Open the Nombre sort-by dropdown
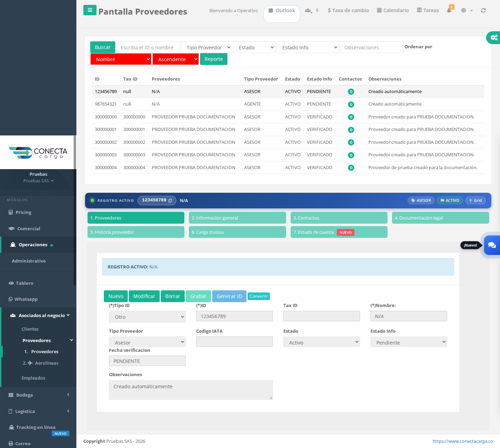This screenshot has height=448, width=500. tap(121, 59)
